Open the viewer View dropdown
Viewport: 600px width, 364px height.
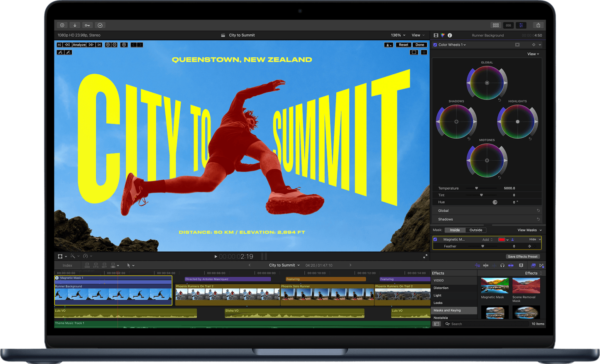pos(418,35)
